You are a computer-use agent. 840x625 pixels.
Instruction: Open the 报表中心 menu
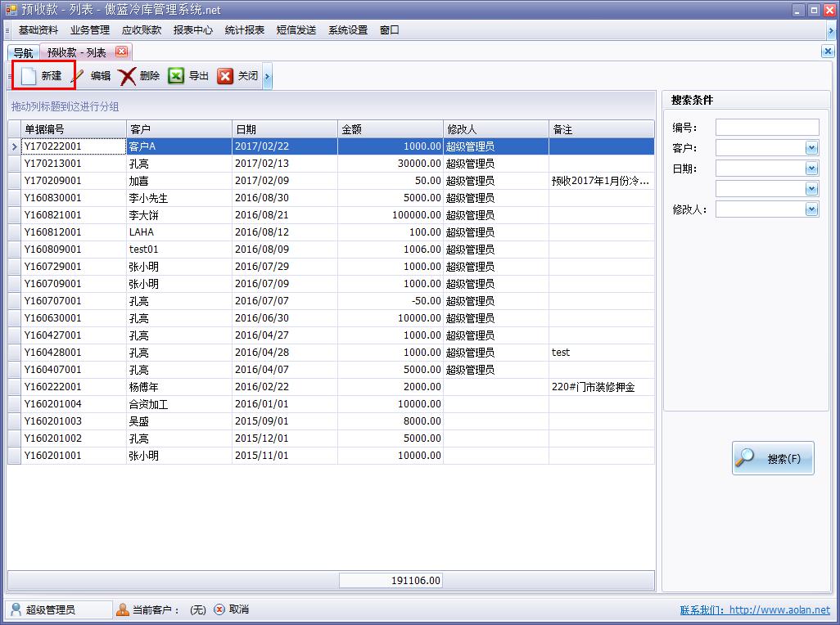193,29
